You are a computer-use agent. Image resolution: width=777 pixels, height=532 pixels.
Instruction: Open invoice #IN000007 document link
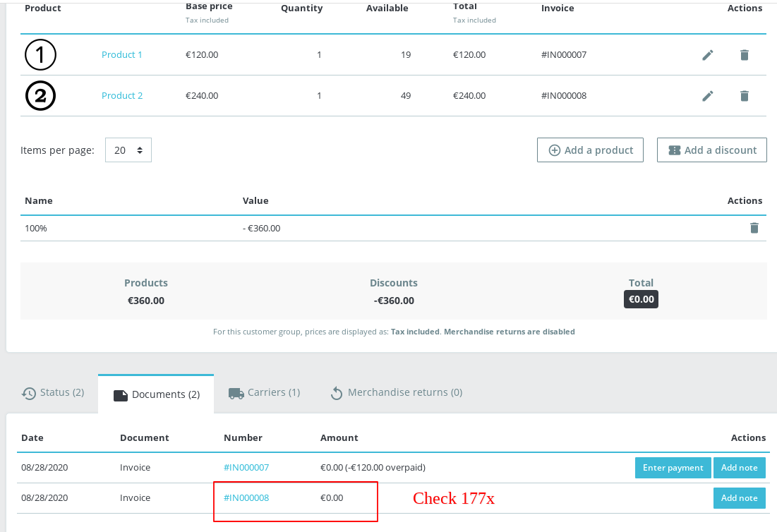(x=246, y=467)
